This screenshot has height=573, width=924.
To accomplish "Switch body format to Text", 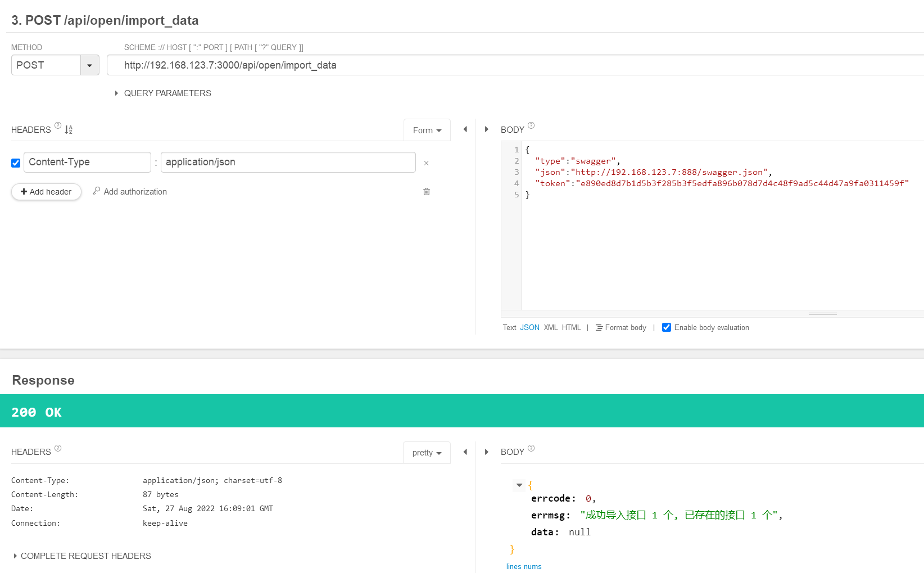I will point(509,327).
